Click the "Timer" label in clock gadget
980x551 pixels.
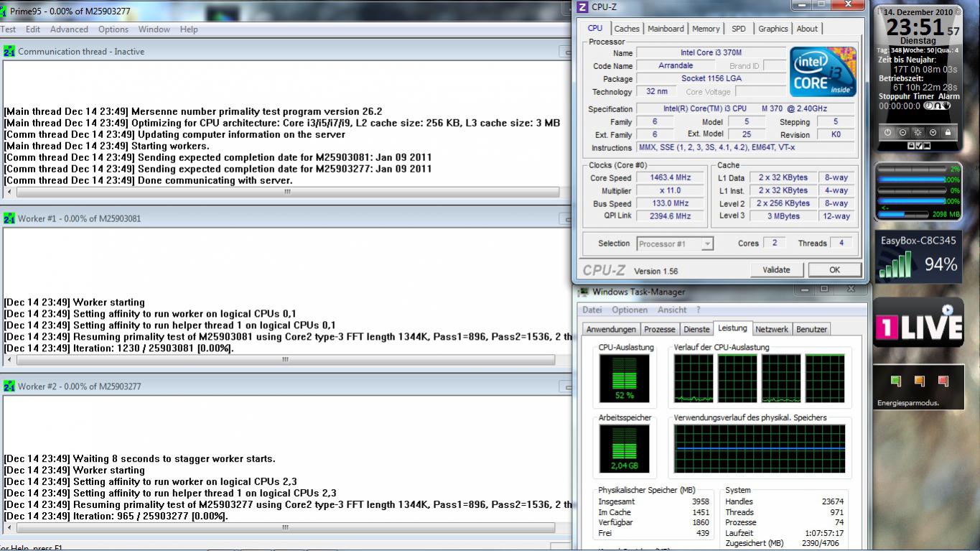point(923,96)
